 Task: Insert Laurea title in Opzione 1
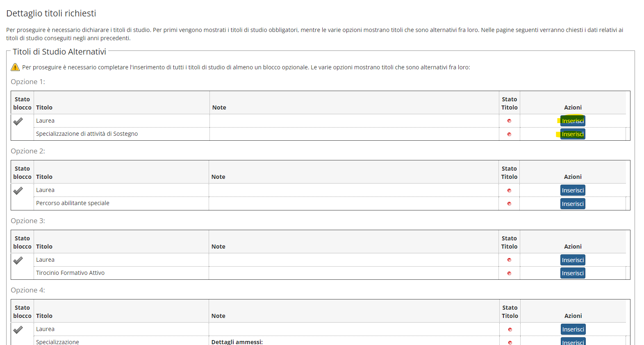(573, 121)
